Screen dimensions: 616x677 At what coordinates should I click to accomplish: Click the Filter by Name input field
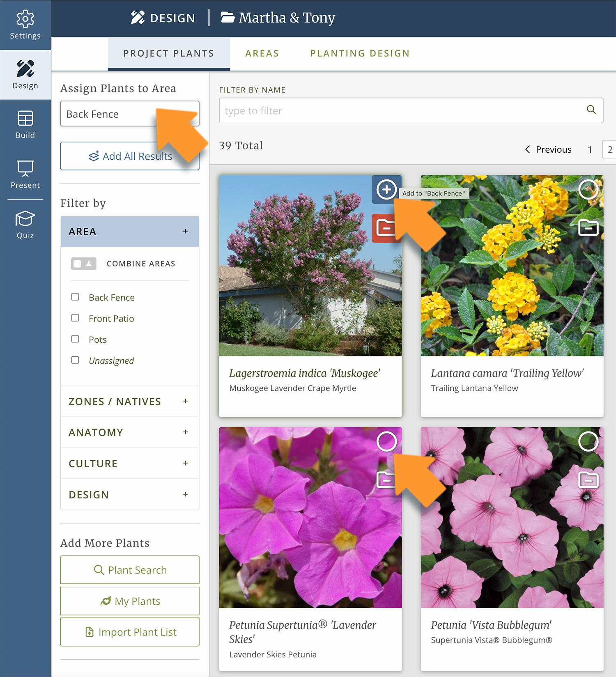pos(402,110)
